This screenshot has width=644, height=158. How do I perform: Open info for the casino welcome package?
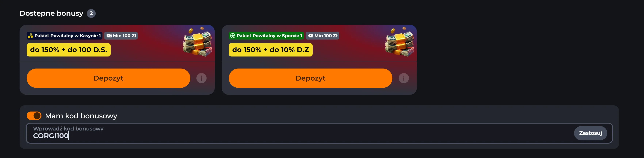[202, 78]
